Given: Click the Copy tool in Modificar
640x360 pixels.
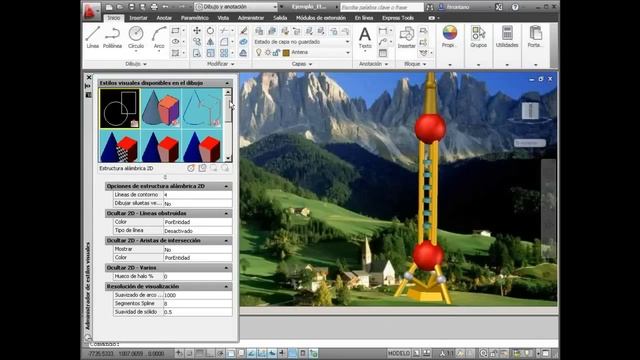Looking at the screenshot, I should (197, 42).
